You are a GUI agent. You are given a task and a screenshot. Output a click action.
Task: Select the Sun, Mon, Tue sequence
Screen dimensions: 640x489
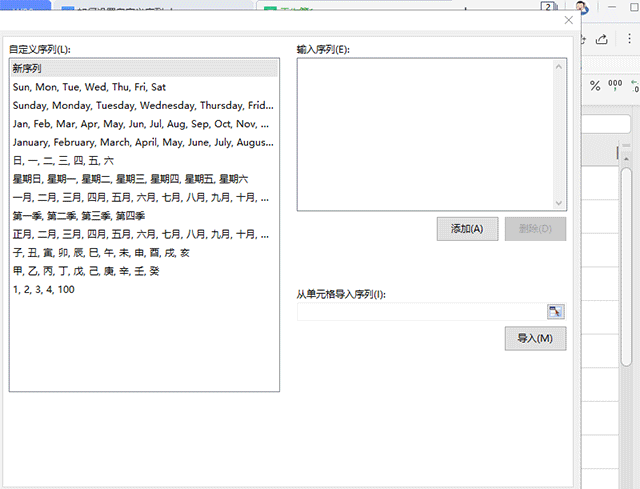coord(90,87)
